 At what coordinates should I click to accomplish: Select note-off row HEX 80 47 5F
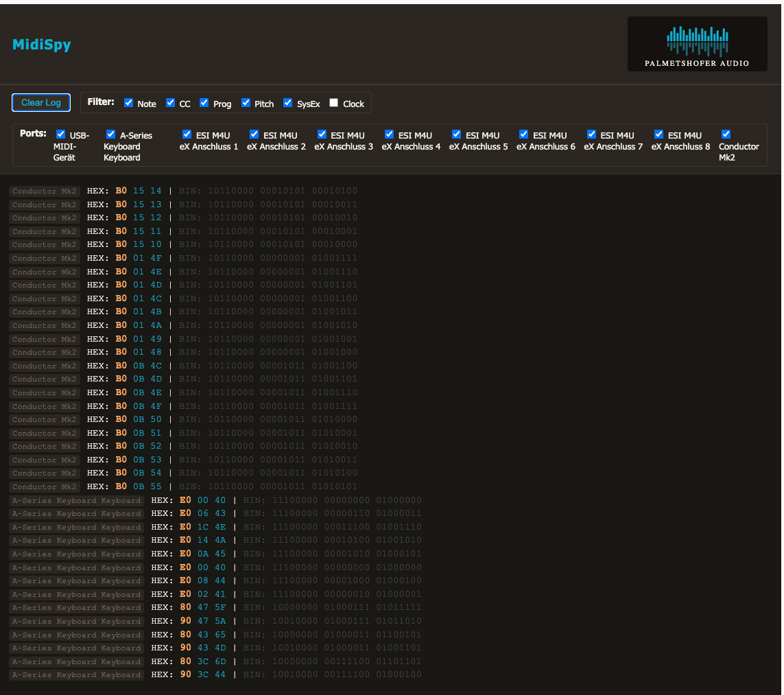pyautogui.click(x=215, y=607)
